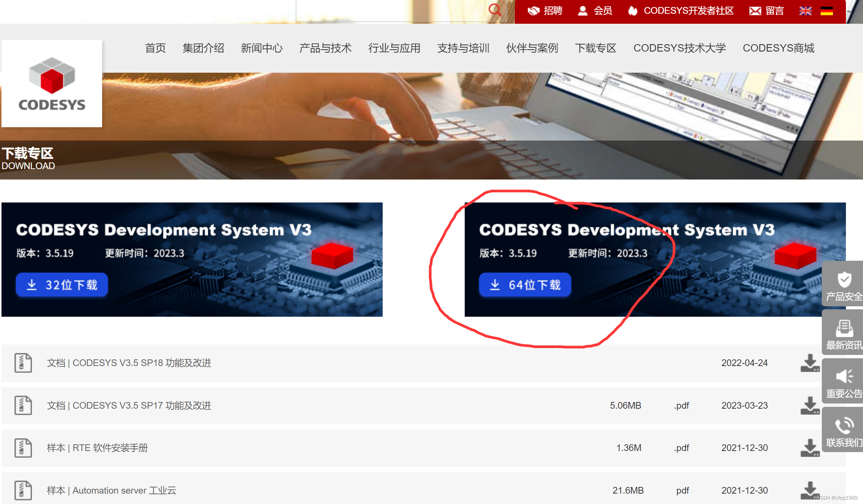Download SP18 功能及改进 document via its download icon

(x=810, y=363)
